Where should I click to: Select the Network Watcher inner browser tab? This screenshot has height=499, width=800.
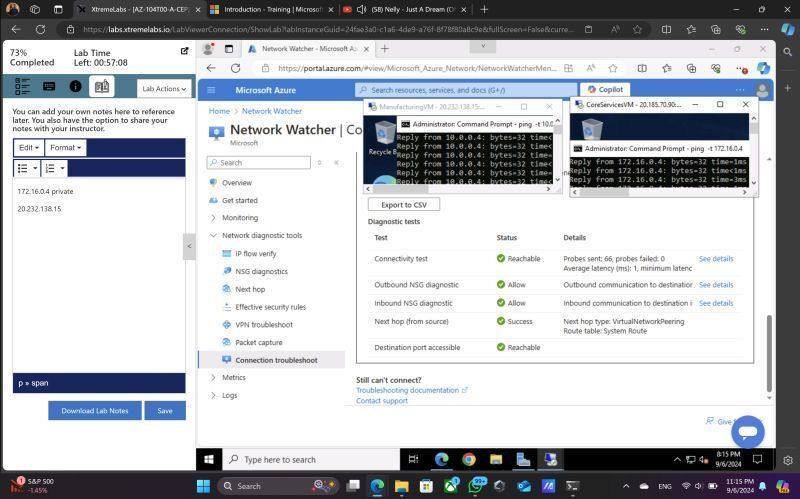(309, 48)
